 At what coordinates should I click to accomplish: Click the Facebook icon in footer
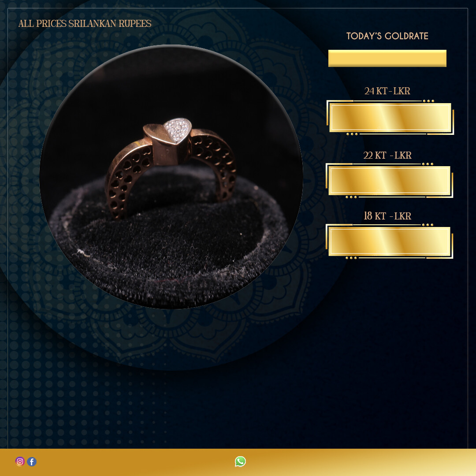point(32,461)
